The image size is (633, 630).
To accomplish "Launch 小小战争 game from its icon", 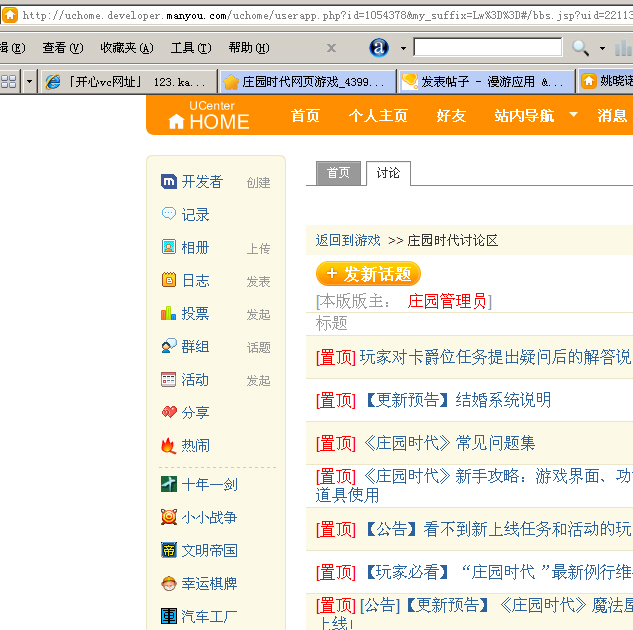I will coord(169,518).
